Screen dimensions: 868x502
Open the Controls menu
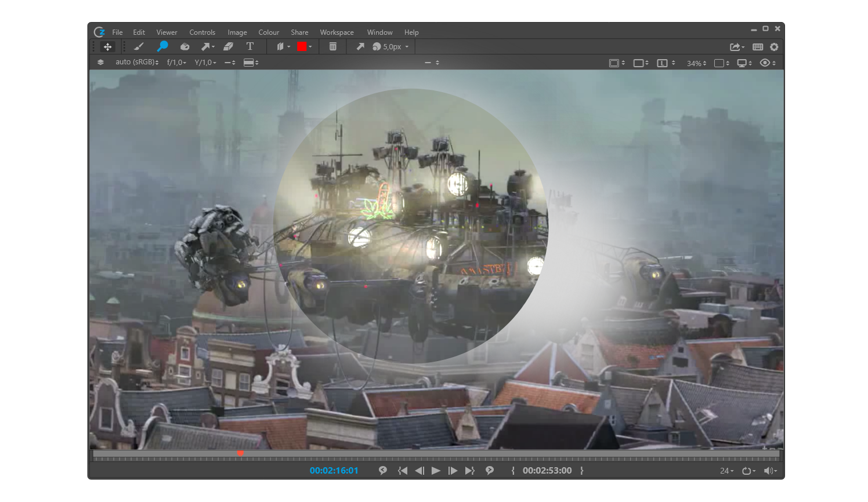click(x=202, y=32)
